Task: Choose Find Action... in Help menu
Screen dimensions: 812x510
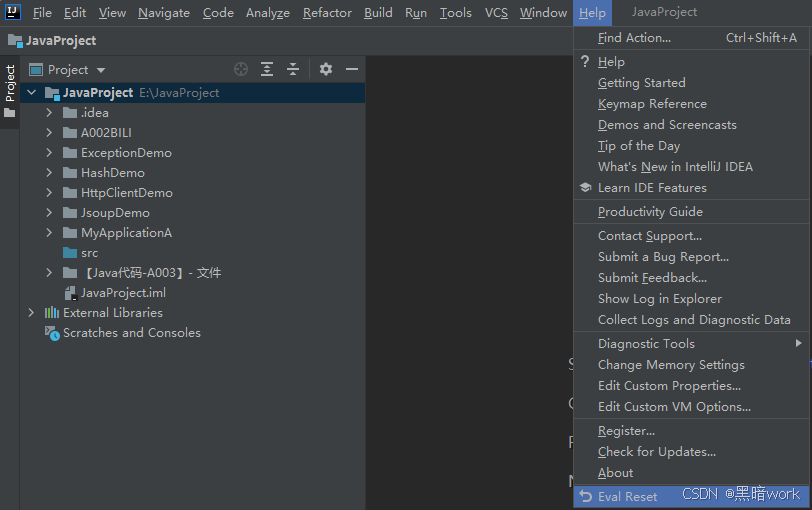Action: [691, 38]
